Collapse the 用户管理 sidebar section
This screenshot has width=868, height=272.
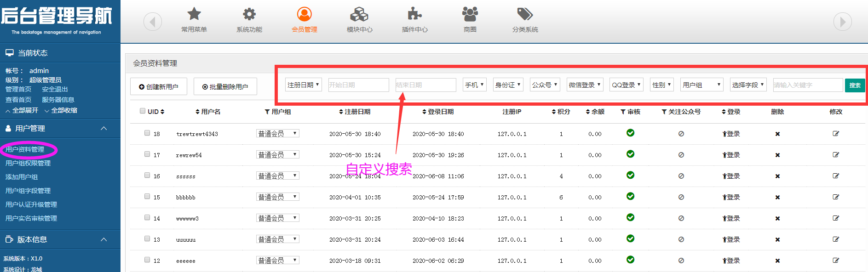(103, 128)
